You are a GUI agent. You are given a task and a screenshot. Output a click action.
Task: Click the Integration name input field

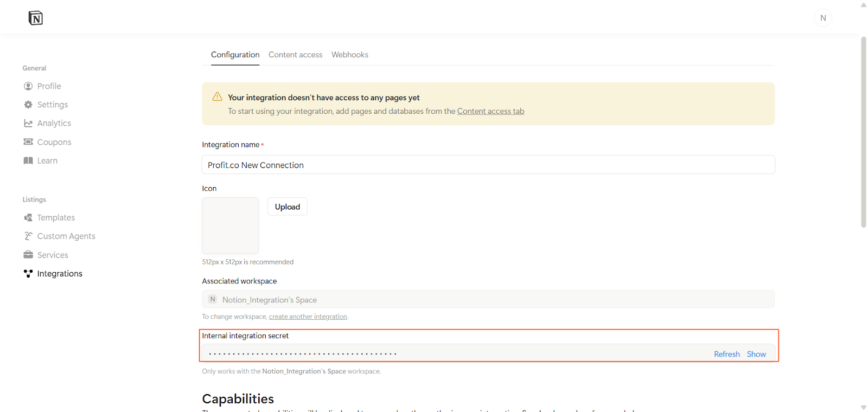pos(488,165)
